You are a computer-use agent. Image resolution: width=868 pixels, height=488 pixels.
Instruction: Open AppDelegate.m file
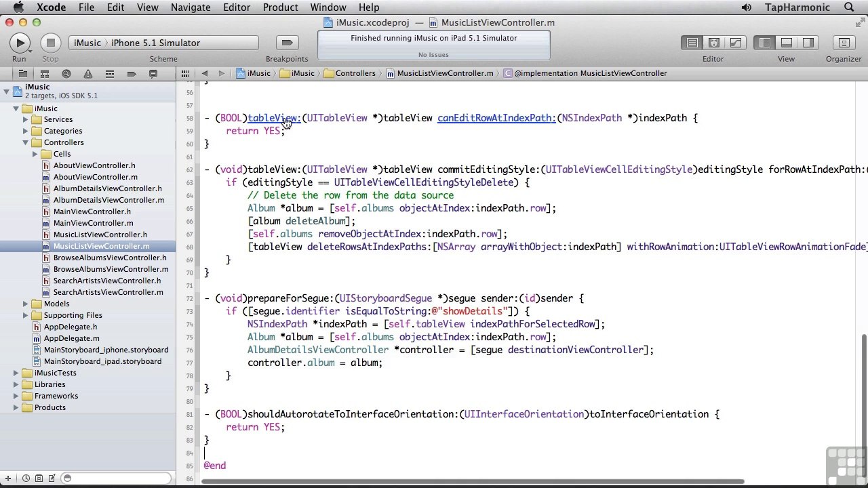point(71,338)
